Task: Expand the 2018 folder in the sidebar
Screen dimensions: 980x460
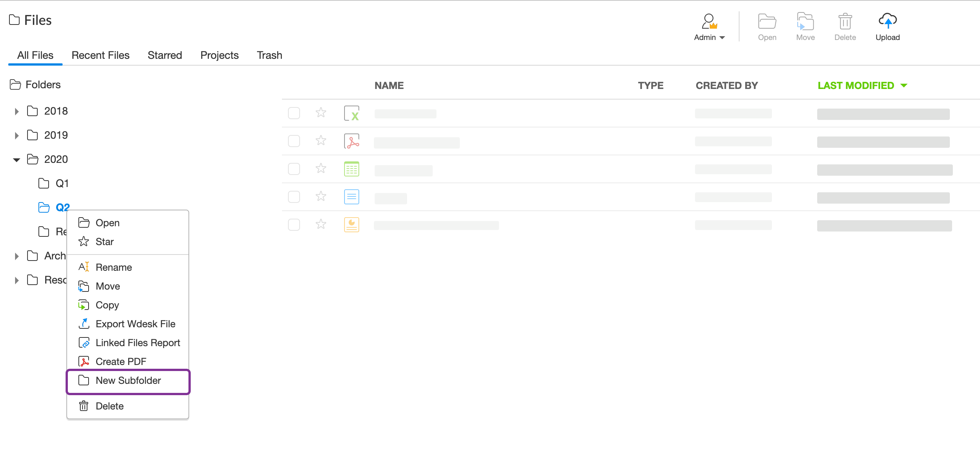Action: 17,111
